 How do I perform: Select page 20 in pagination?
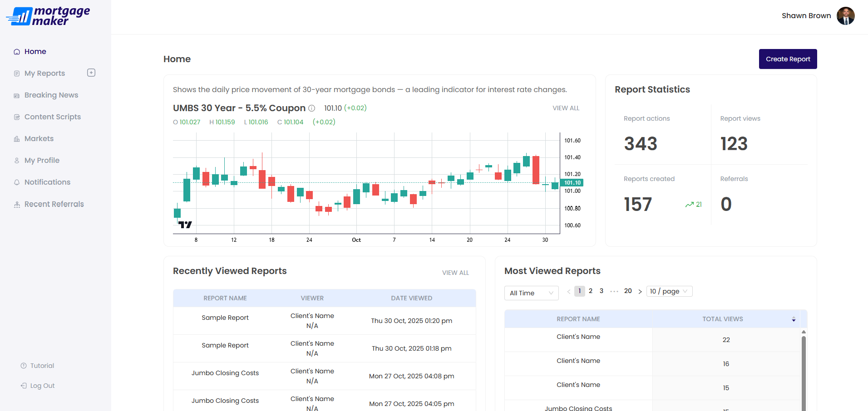pyautogui.click(x=628, y=291)
